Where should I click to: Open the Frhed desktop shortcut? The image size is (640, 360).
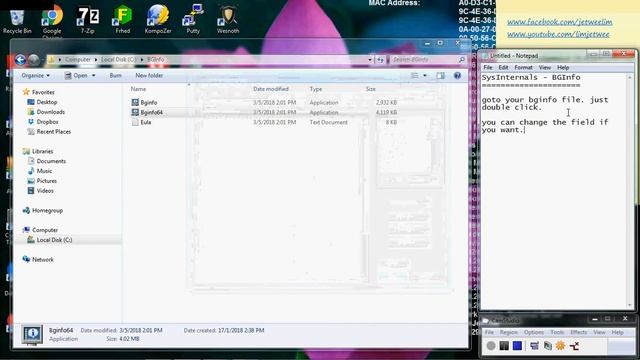[x=122, y=20]
